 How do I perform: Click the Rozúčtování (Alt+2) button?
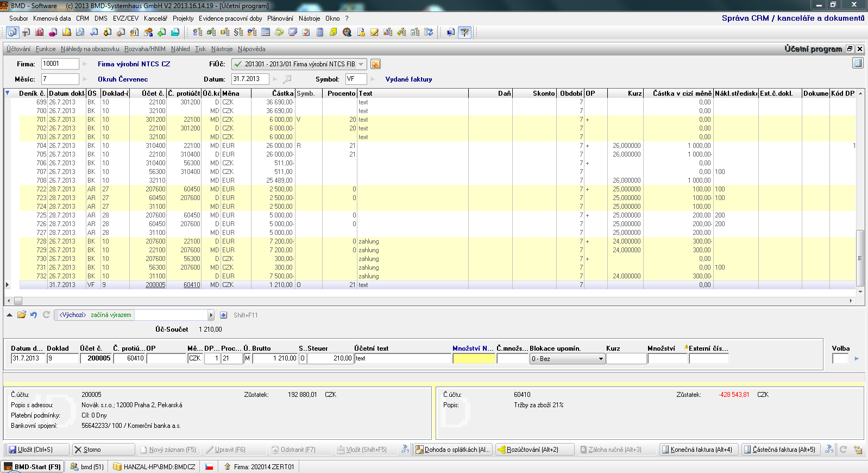534,450
